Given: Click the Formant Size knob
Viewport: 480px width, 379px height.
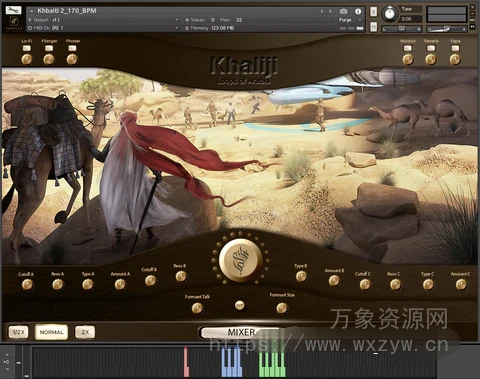Looking at the screenshot, I should pyautogui.click(x=282, y=307).
